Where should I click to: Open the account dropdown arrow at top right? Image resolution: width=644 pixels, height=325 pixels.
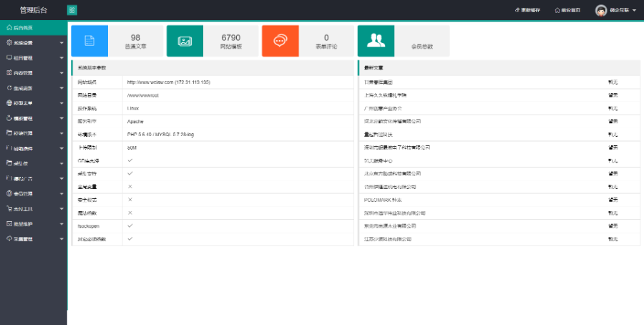click(634, 10)
